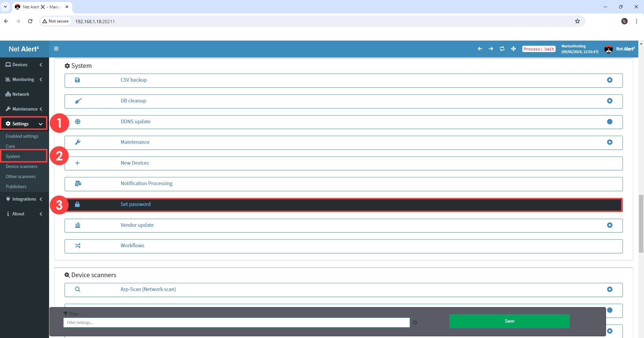Toggle the Arp-Scan setting switch
Viewport: 644px width, 338px height.
(x=610, y=289)
